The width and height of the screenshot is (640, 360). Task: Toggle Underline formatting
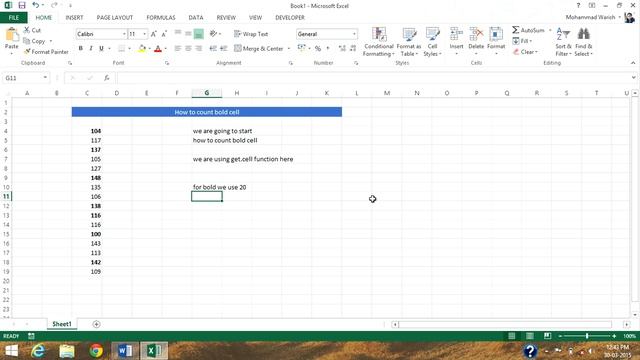tap(101, 48)
